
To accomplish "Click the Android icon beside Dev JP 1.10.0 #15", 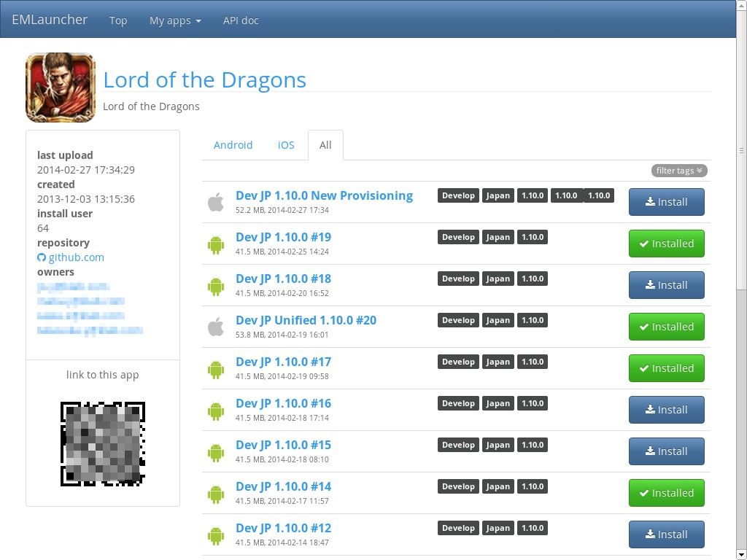I will (x=216, y=452).
